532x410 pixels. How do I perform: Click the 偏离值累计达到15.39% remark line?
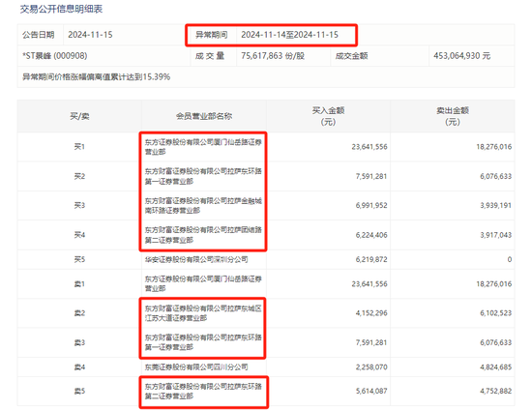[x=97, y=77]
